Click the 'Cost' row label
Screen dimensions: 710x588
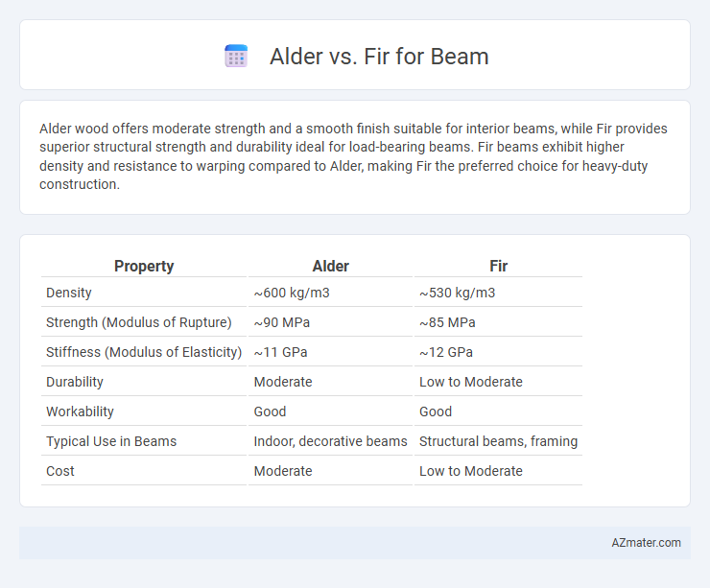tap(60, 471)
